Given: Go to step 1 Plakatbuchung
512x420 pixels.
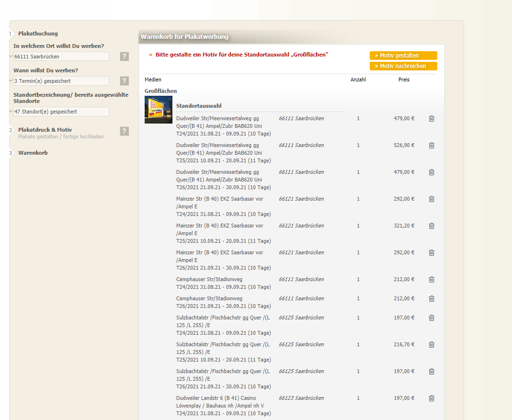Looking at the screenshot, I should (38, 34).
